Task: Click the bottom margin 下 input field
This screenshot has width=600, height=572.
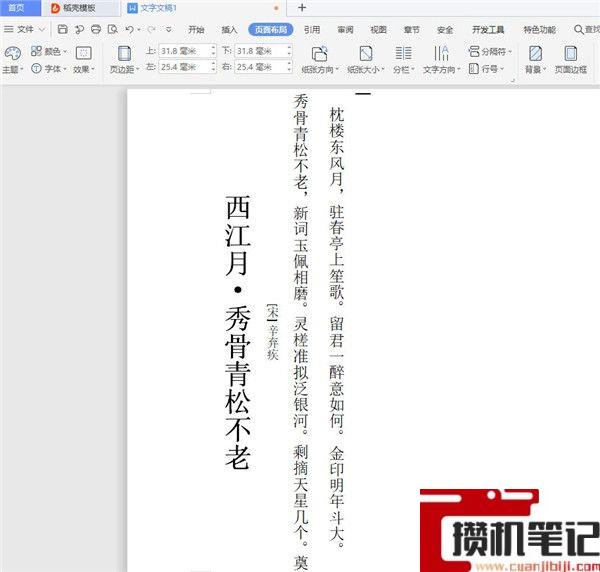Action: tap(260, 51)
